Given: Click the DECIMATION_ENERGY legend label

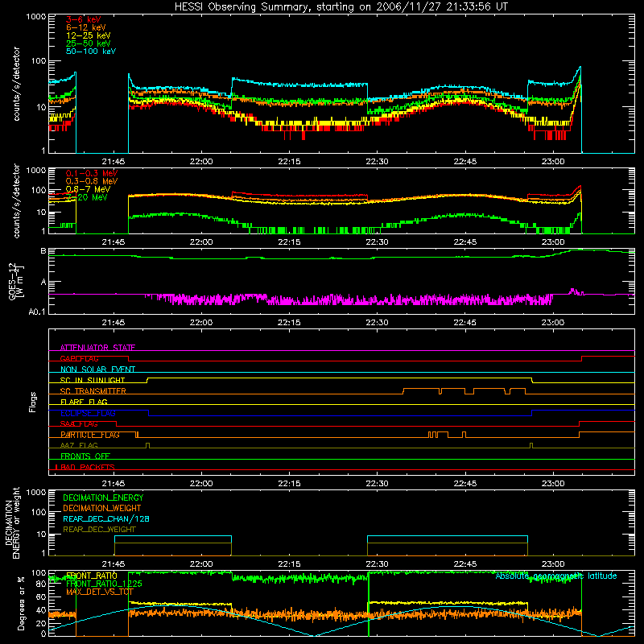Looking at the screenshot, I should click(103, 497).
